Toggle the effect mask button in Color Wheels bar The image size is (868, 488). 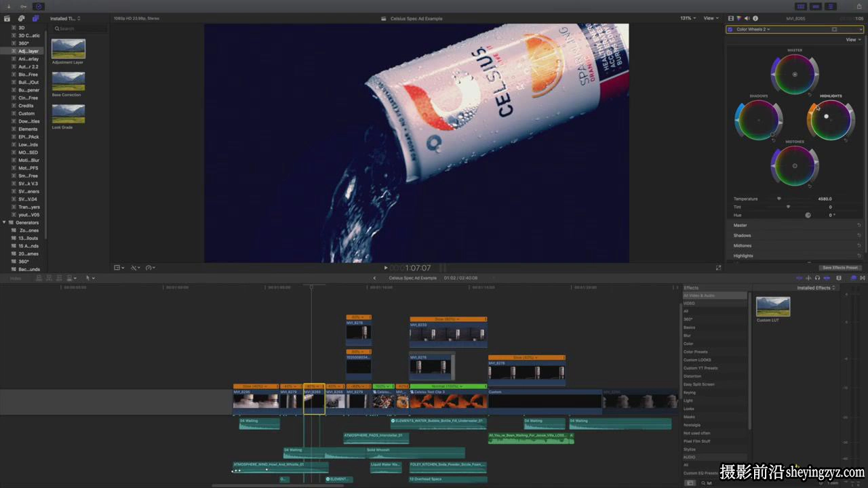(835, 29)
